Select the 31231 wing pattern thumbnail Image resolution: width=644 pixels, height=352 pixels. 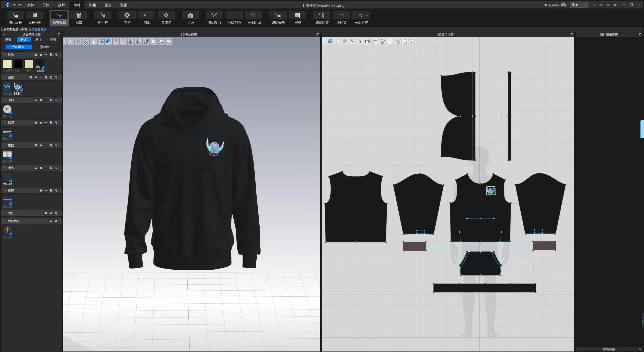point(18,87)
